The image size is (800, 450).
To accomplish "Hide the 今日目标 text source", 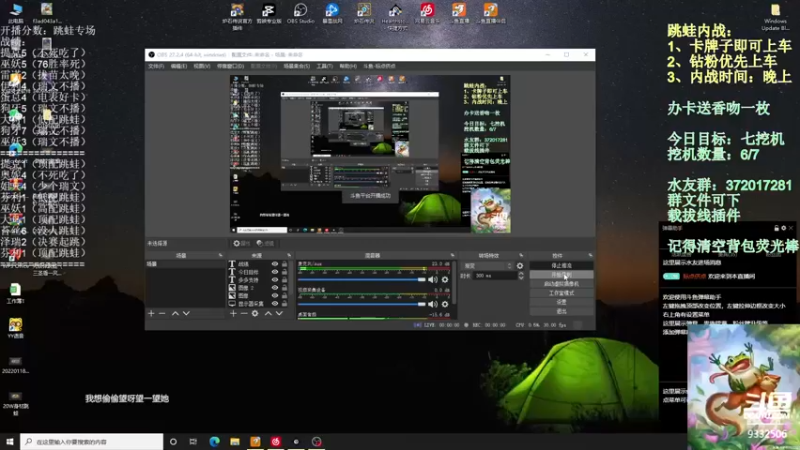I will pyautogui.click(x=275, y=272).
